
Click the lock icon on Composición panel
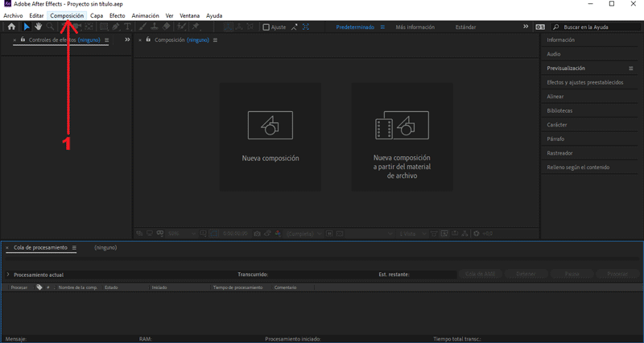[x=148, y=39]
